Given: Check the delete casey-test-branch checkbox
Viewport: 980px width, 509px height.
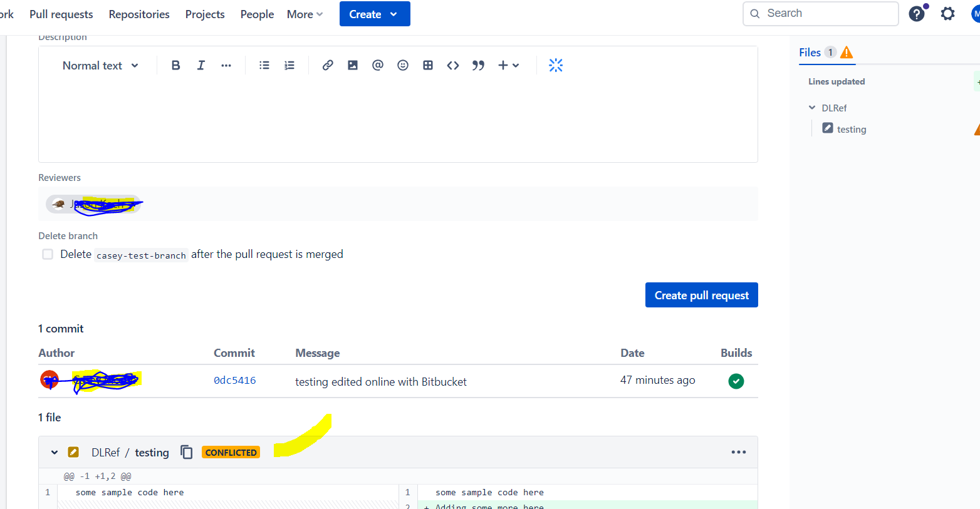Looking at the screenshot, I should 48,254.
